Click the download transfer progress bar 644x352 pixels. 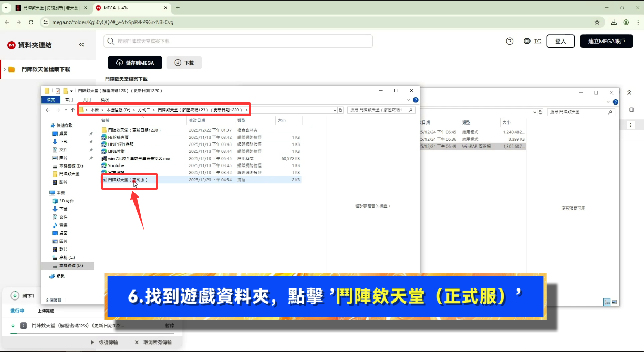(95, 333)
